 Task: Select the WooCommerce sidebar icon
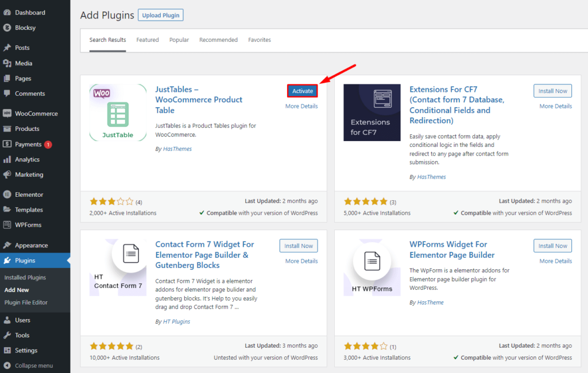[7, 114]
